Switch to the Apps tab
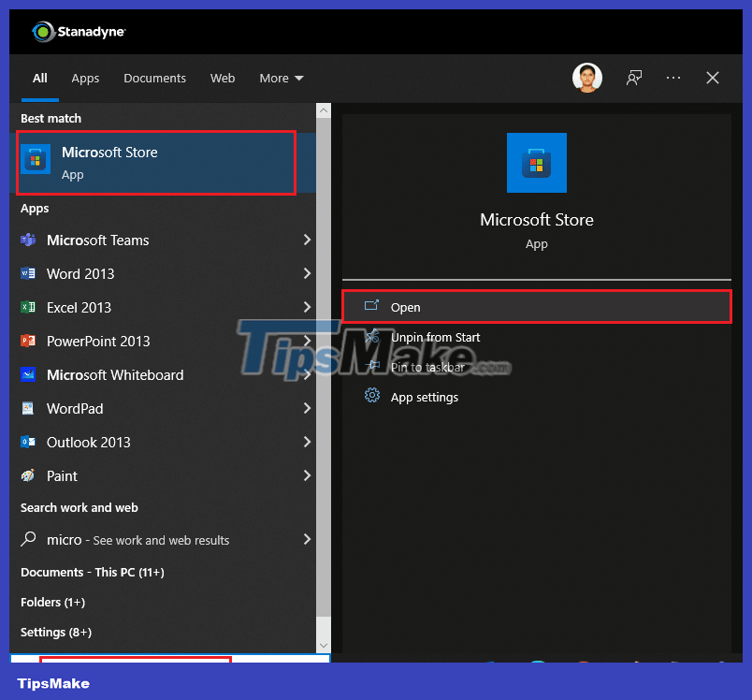Screen dimensions: 752x700 [85, 78]
